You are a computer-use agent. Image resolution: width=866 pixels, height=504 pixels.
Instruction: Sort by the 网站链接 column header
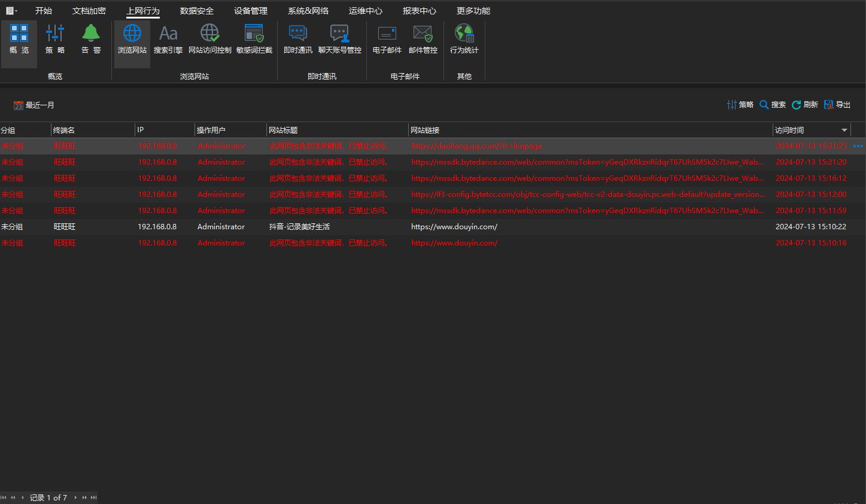pyautogui.click(x=591, y=130)
